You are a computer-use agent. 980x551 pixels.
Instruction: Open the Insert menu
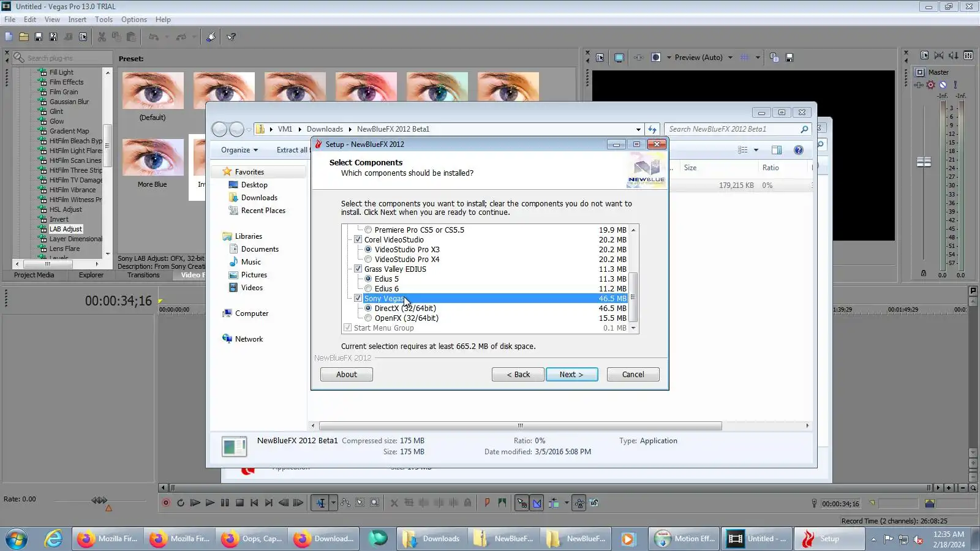(x=77, y=20)
